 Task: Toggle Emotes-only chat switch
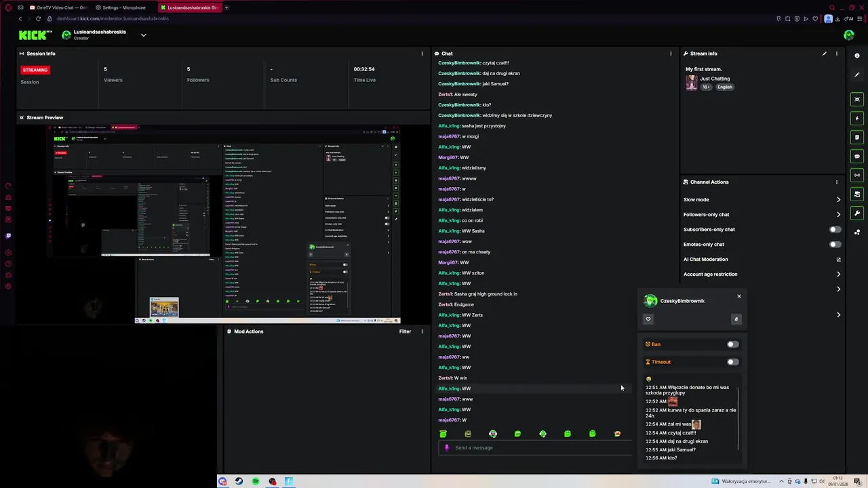[x=835, y=244]
